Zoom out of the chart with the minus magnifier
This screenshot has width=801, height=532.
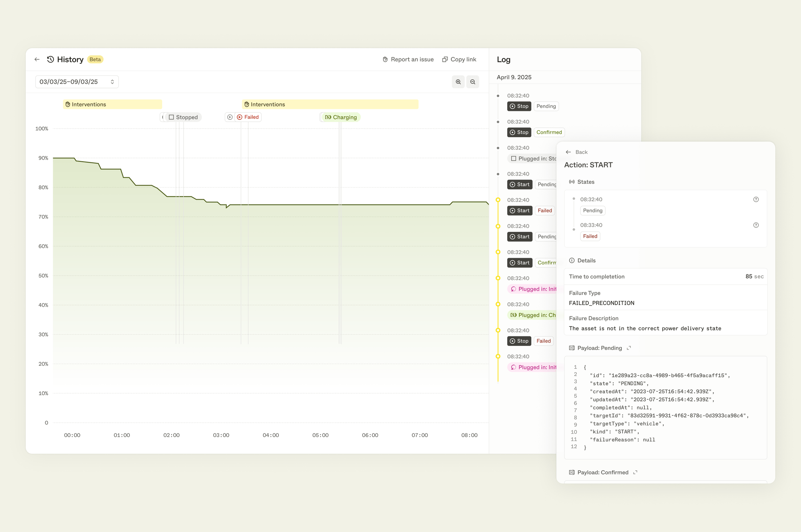473,81
